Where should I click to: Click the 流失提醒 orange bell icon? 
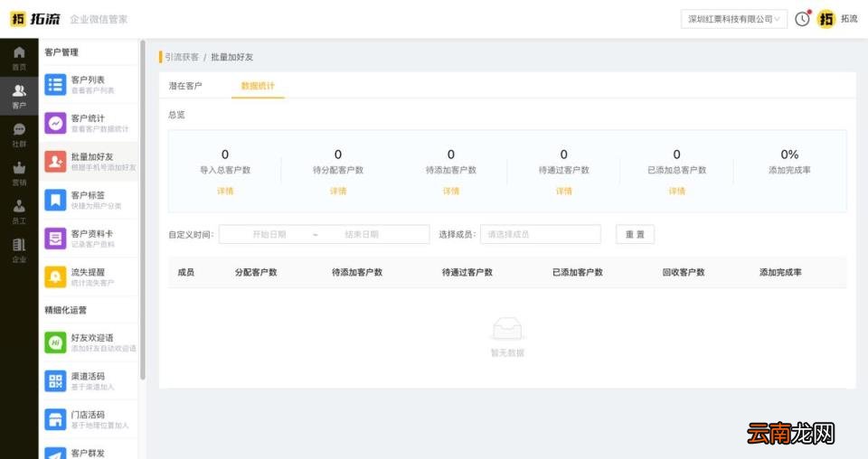pos(55,276)
